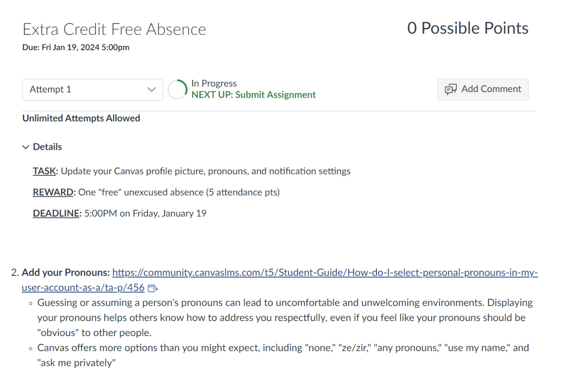Click the open-in-new-tab icon beside the guide link
The image size is (561, 392).
point(153,288)
